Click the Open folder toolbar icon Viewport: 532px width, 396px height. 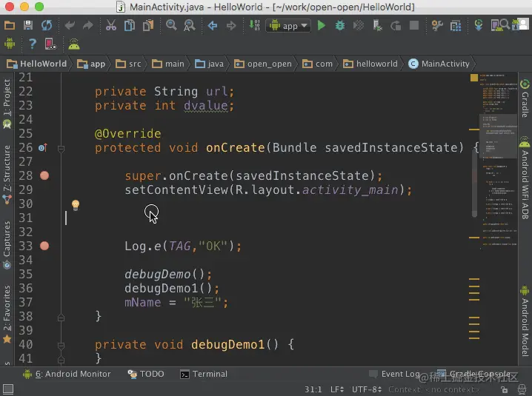10,25
